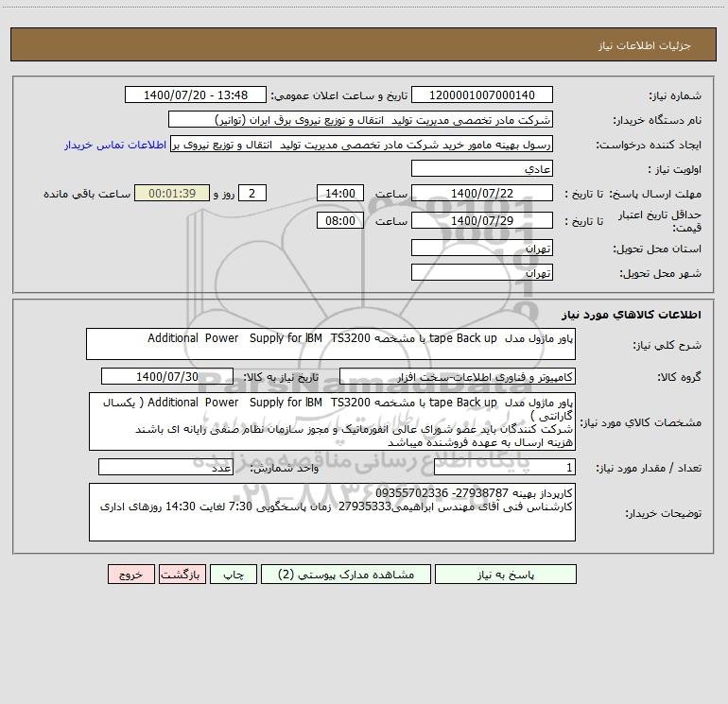
Task: Click the label 'گروه کالا:'
Action: (x=679, y=377)
